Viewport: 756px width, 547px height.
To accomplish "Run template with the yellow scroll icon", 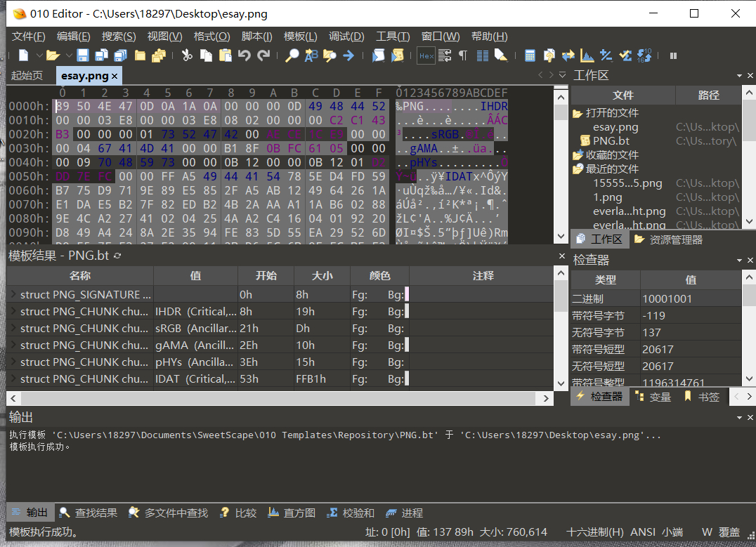I will pyautogui.click(x=397, y=55).
